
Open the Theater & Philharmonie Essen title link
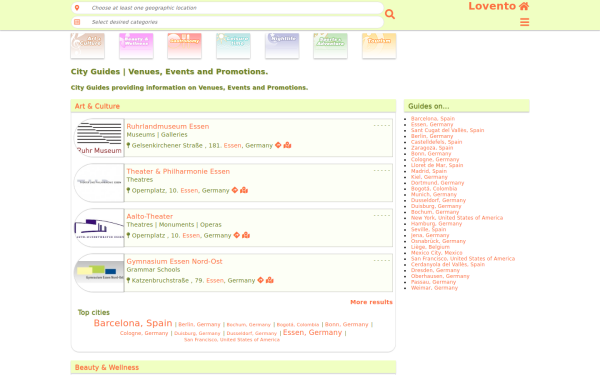178,171
